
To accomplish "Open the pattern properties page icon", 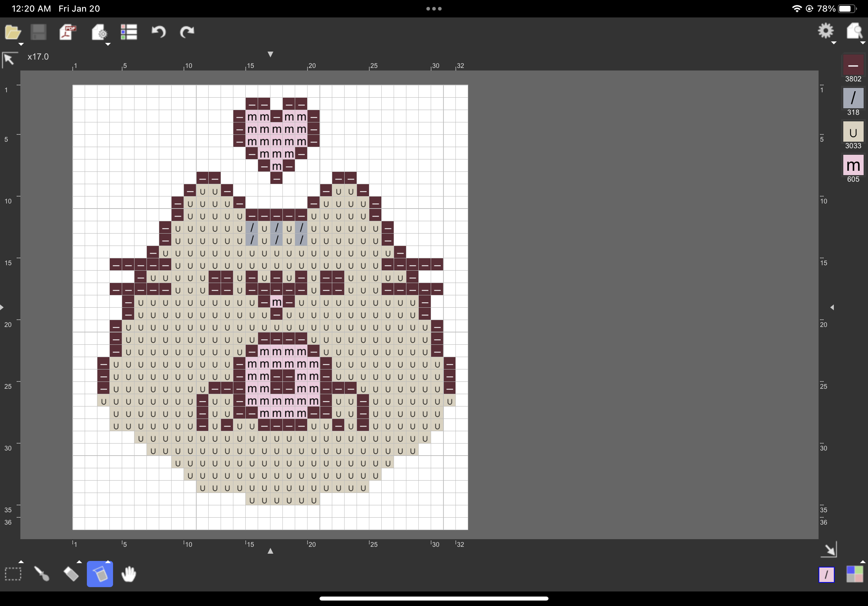I will pyautogui.click(x=99, y=32).
